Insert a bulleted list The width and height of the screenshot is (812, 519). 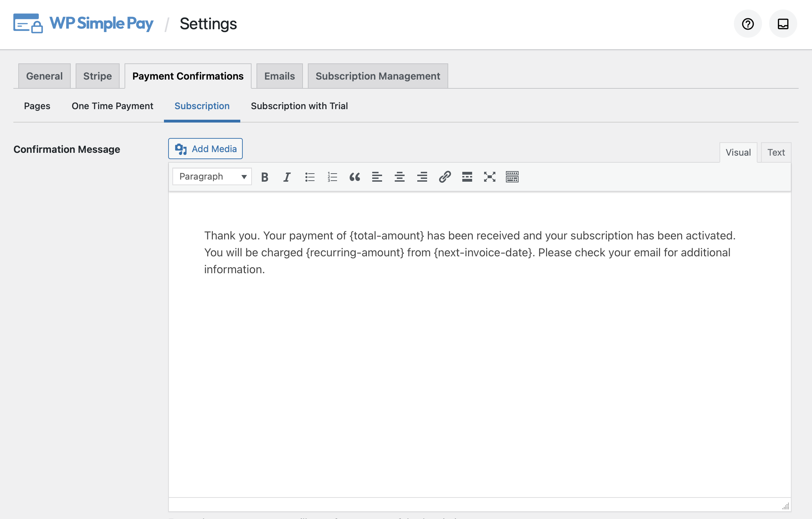[x=310, y=177]
